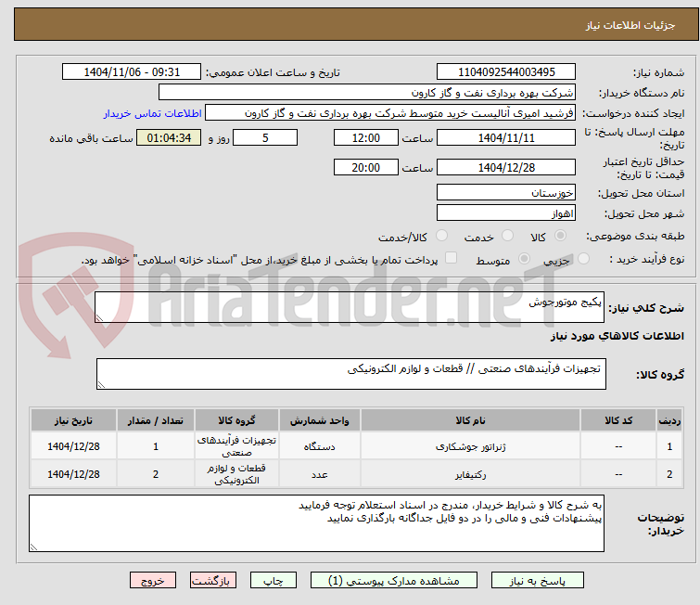Viewport: 700px width, 605px height.
Task: Click the ردیف column header
Action: (x=669, y=420)
